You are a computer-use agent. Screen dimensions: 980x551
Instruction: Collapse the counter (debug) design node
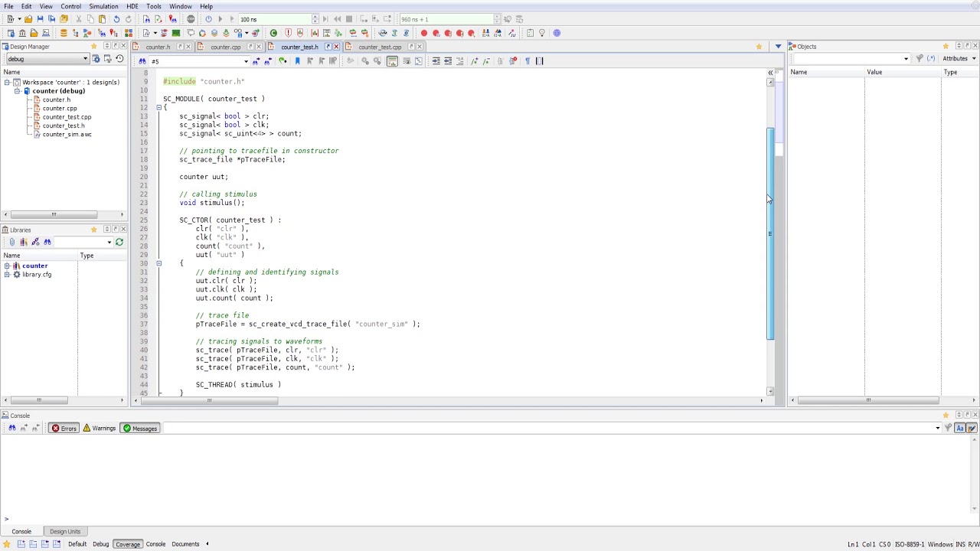(x=17, y=91)
